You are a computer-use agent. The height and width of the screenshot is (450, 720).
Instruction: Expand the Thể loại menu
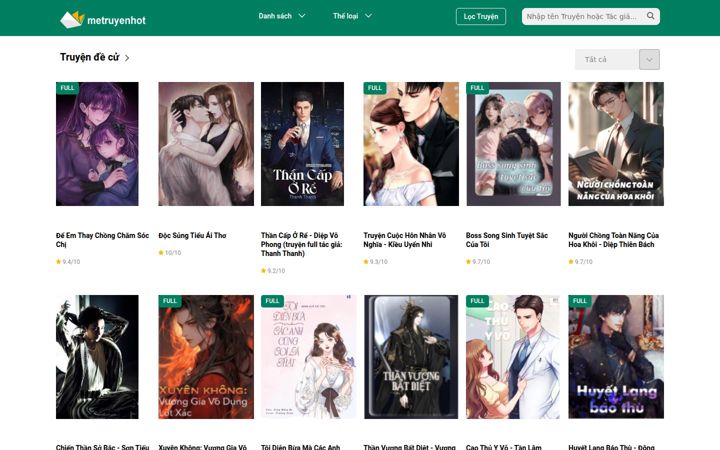point(352,16)
